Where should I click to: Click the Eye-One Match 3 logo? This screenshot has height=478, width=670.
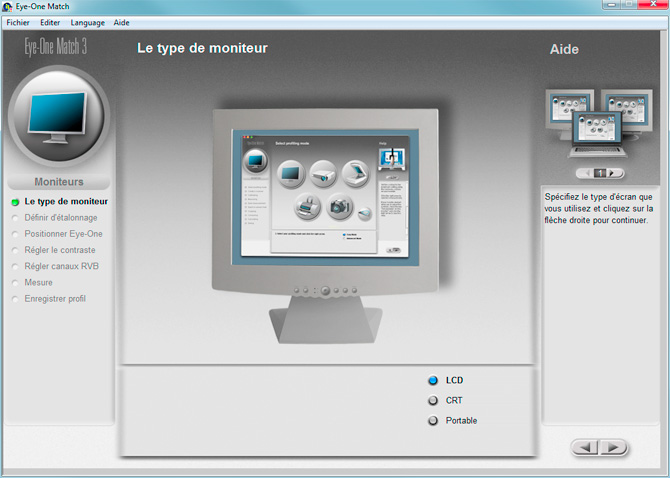click(56, 47)
